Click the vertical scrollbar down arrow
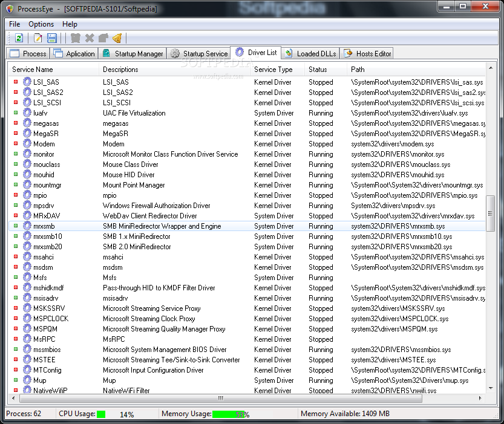The image size is (504, 424). tap(491, 388)
